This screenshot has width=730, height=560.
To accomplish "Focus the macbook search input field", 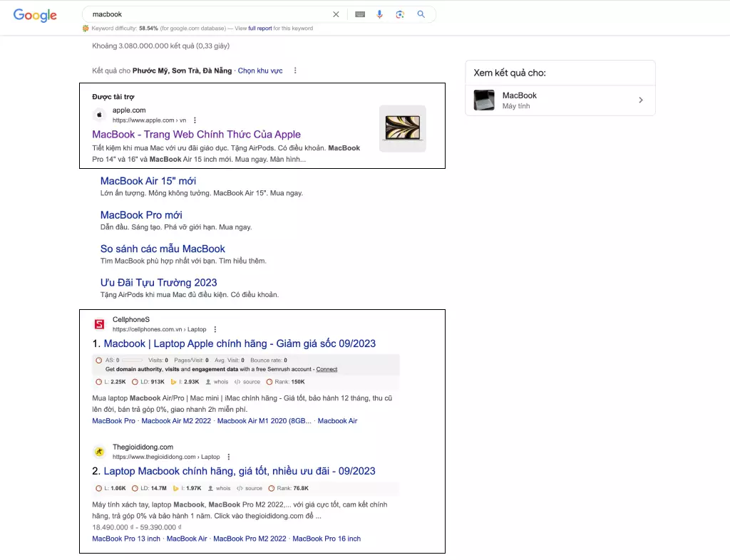I will pos(210,14).
